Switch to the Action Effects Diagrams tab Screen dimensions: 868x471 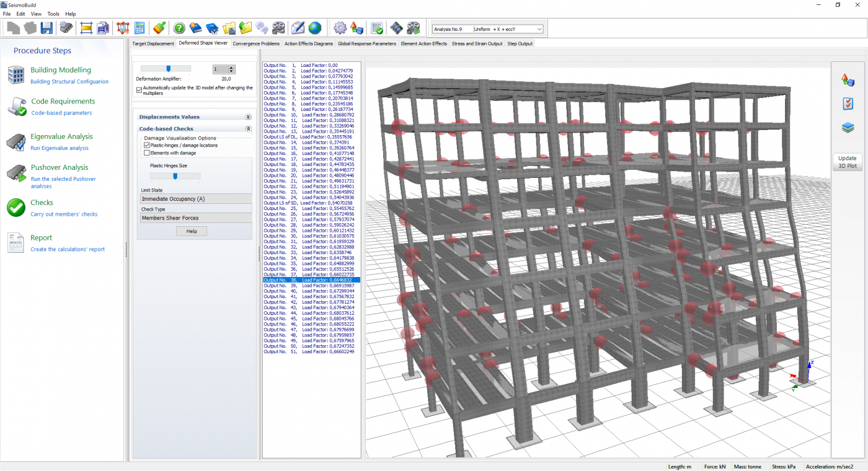(x=309, y=43)
